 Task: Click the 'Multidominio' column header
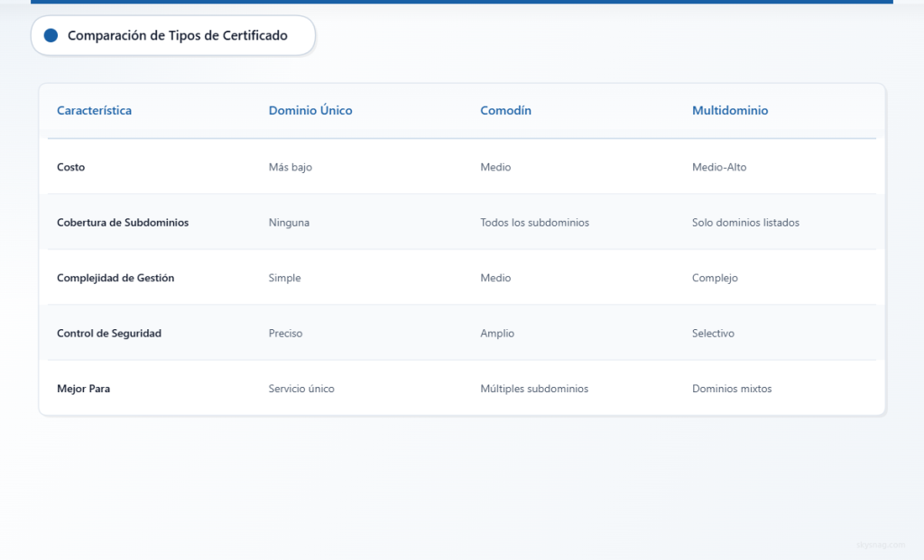[730, 110]
